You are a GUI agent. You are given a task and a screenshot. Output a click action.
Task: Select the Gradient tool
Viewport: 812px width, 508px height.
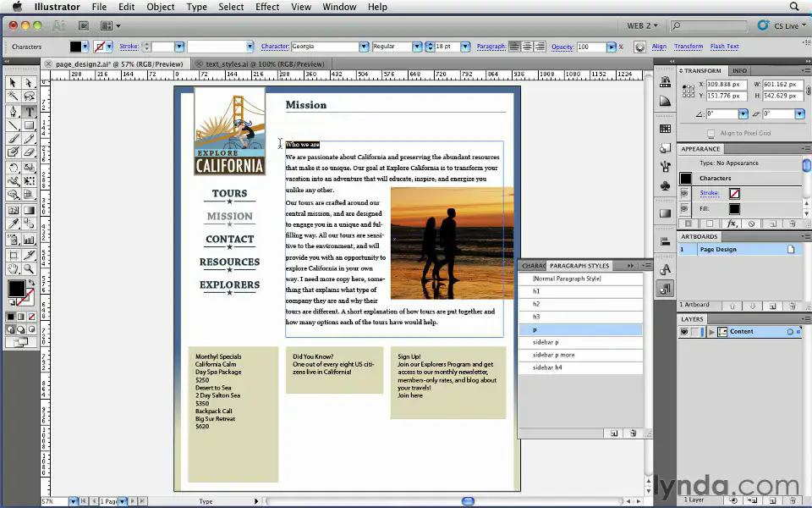tap(29, 210)
